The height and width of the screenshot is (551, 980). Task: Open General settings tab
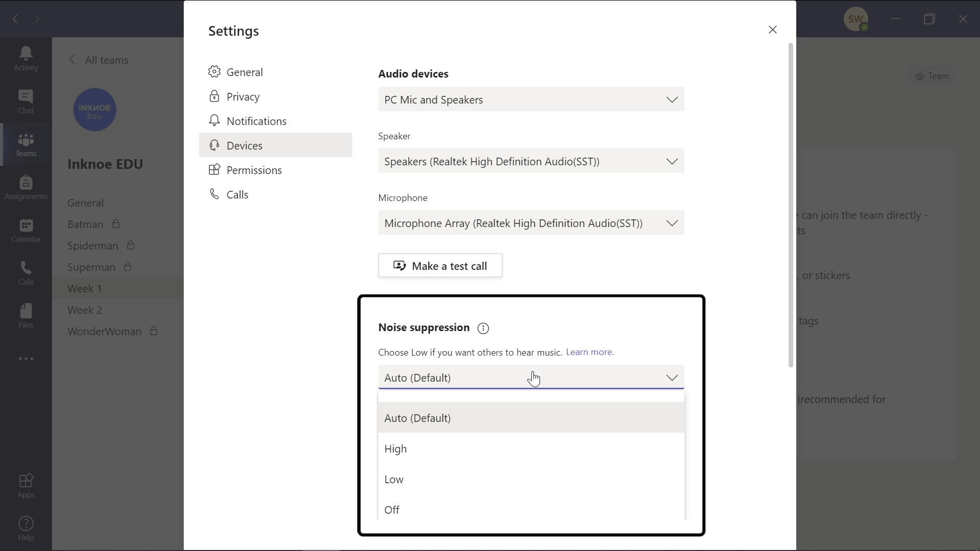246,72
